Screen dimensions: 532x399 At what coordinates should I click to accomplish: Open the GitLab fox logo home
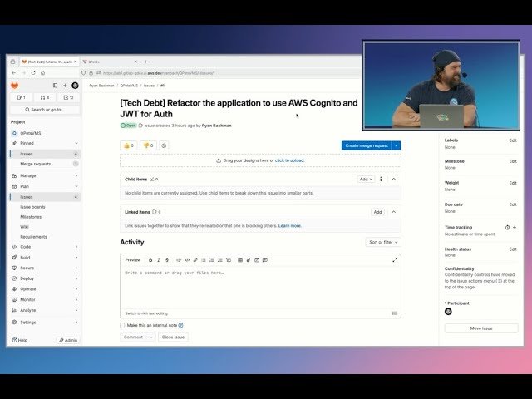click(15, 86)
